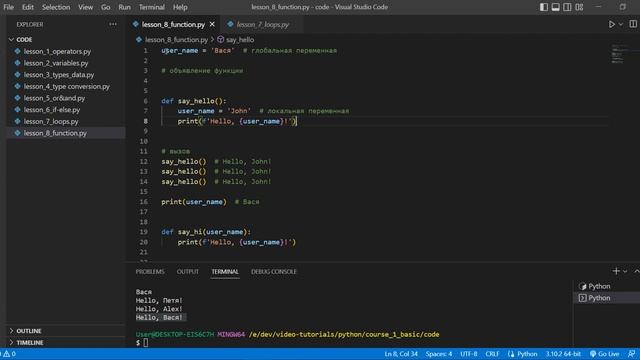Click line number 8 in gutter

pos(146,121)
